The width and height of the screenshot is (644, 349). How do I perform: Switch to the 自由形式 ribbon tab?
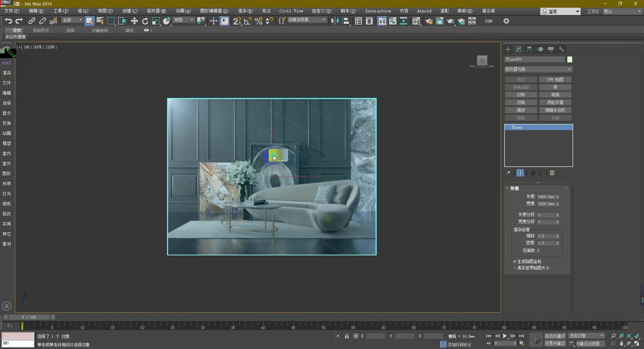[x=41, y=30]
